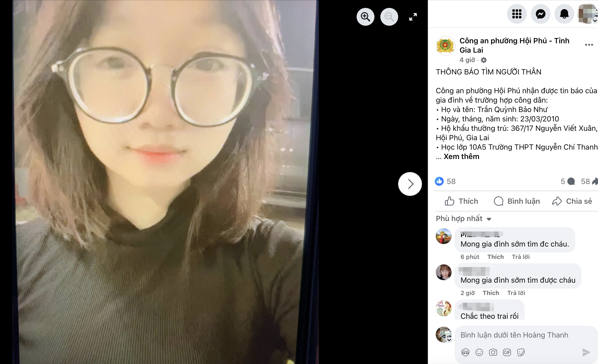Expand the post text with Xem thêm
Screen dimensions: 598x364
(x=461, y=157)
